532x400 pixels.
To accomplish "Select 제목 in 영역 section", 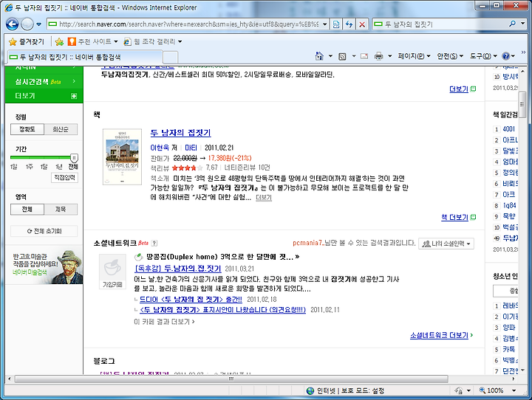I will [x=61, y=209].
